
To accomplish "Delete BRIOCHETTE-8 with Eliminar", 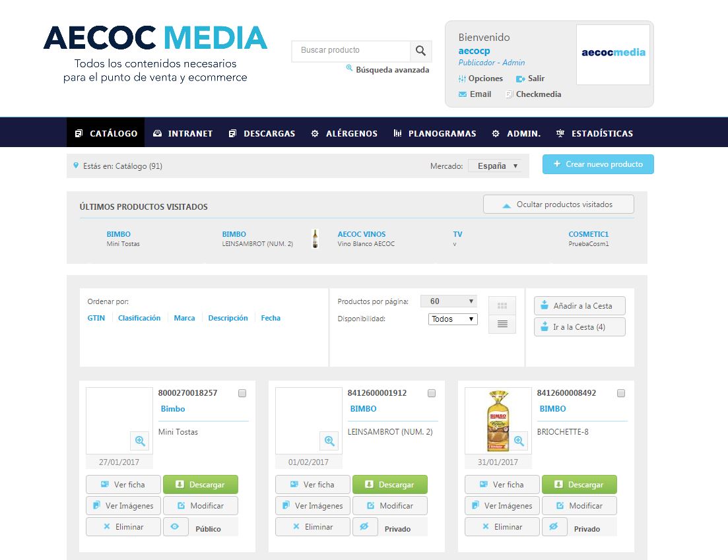I will [502, 526].
